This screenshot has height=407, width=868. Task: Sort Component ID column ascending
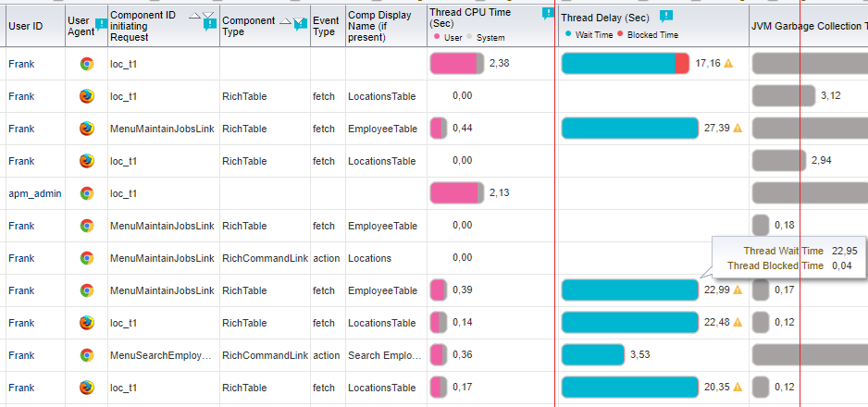[x=195, y=16]
